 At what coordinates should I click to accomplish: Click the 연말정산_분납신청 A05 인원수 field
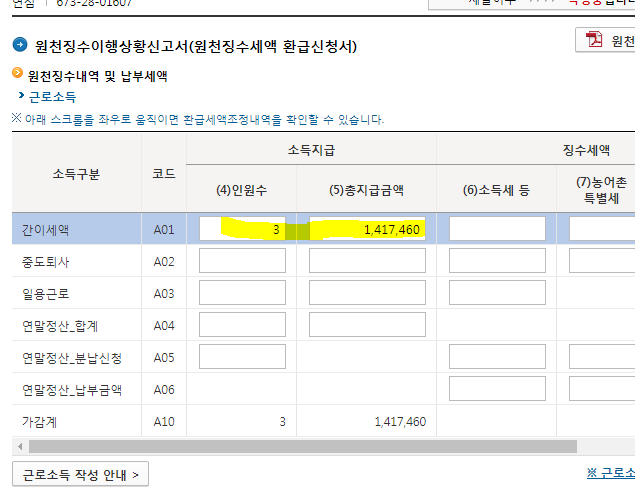pos(242,357)
